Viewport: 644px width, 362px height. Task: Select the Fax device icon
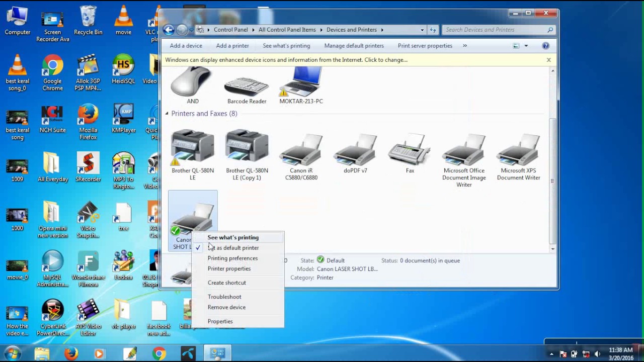point(410,154)
